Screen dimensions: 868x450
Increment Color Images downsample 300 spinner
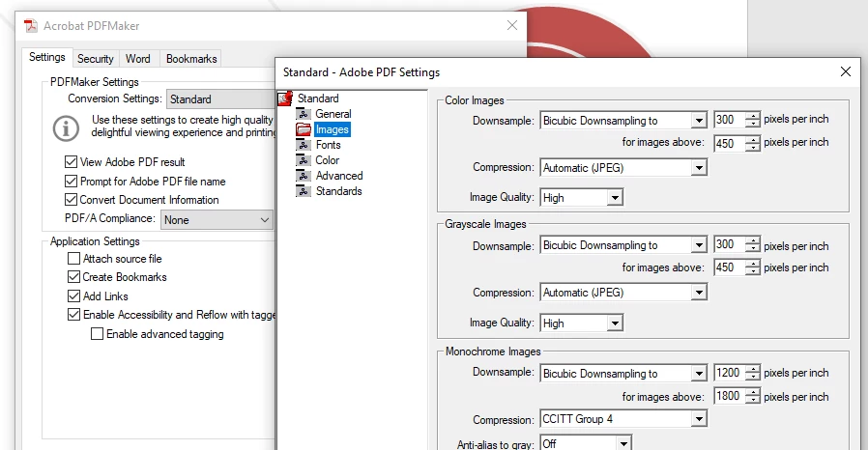coord(753,116)
